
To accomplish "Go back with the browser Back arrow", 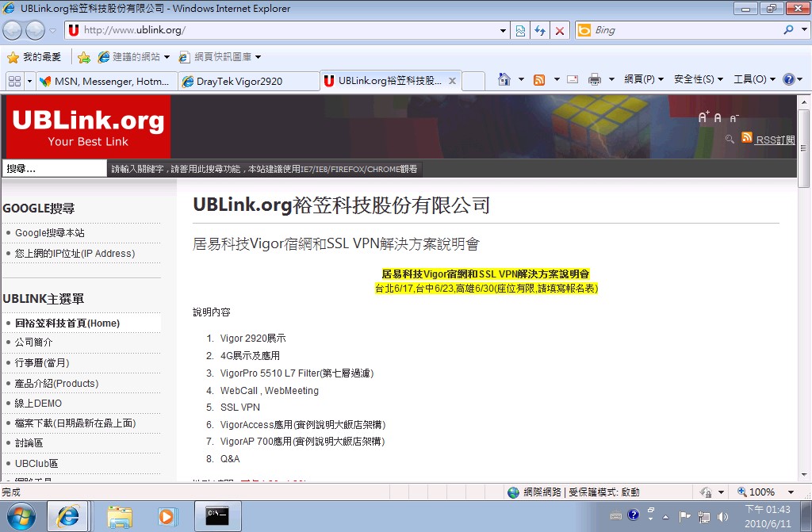I will 12,31.
